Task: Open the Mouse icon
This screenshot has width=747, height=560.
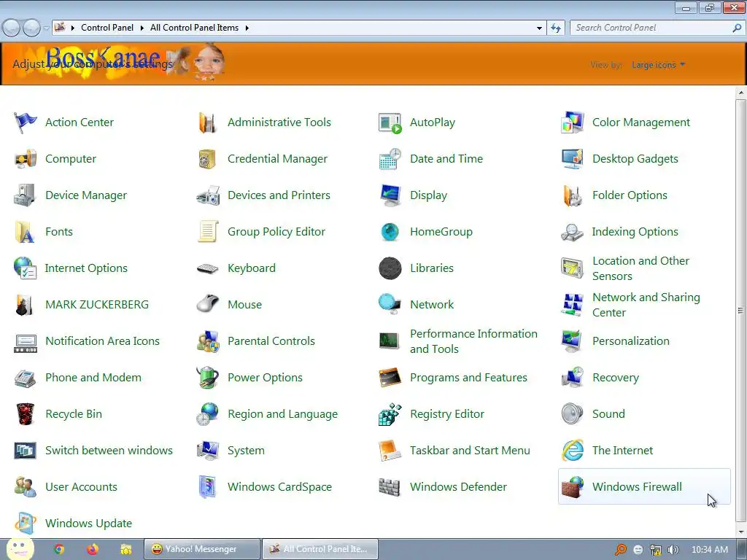Action: pyautogui.click(x=208, y=305)
